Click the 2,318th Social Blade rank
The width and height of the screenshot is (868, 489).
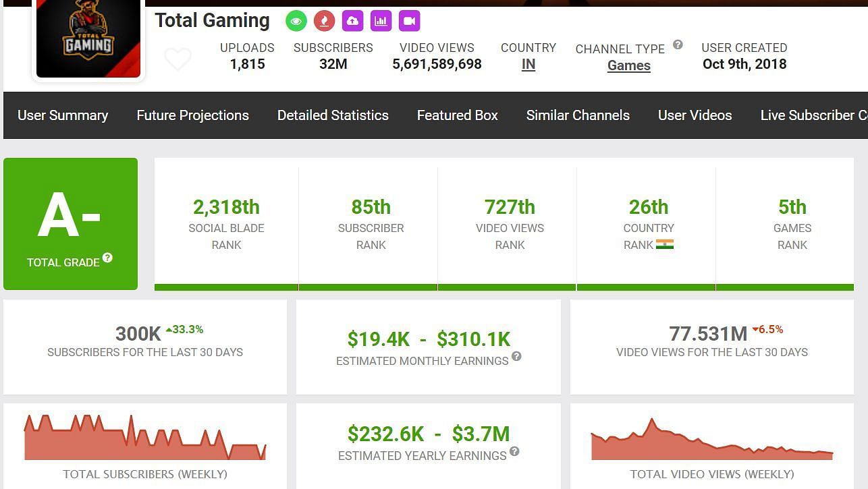226,206
